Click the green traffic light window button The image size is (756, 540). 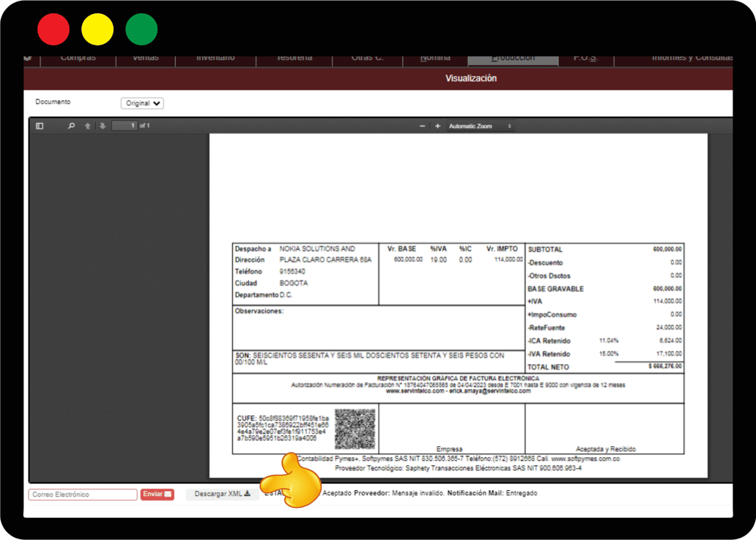(141, 29)
